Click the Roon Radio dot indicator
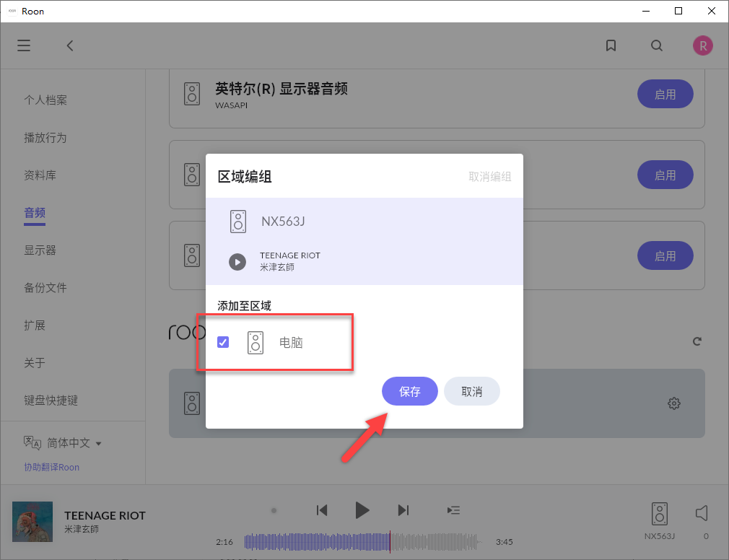 point(274,510)
